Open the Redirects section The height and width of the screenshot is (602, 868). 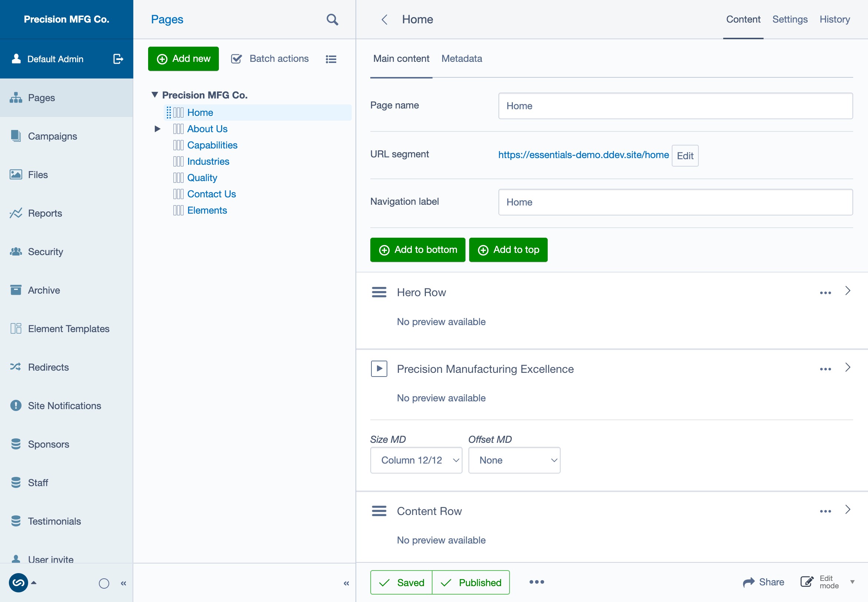point(66,367)
